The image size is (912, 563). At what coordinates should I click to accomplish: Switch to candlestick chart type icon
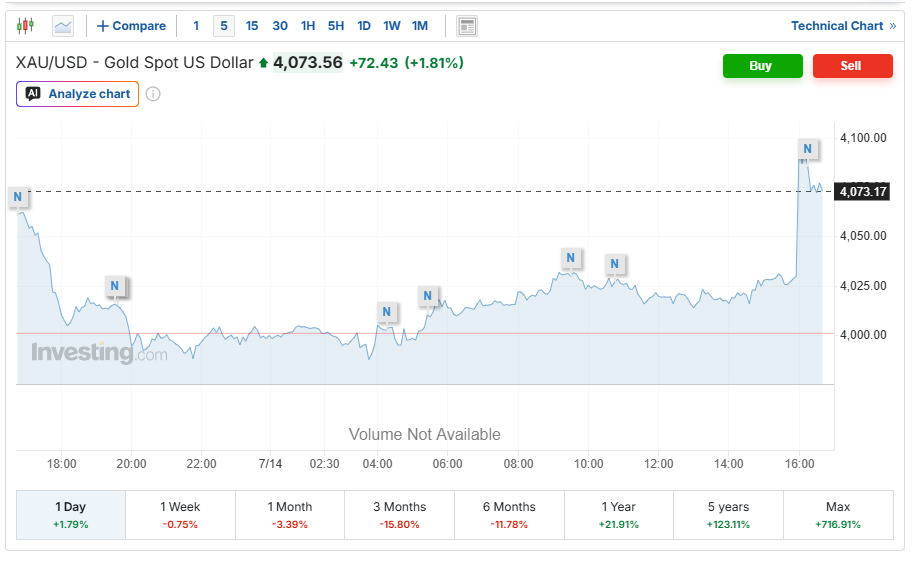pos(25,26)
